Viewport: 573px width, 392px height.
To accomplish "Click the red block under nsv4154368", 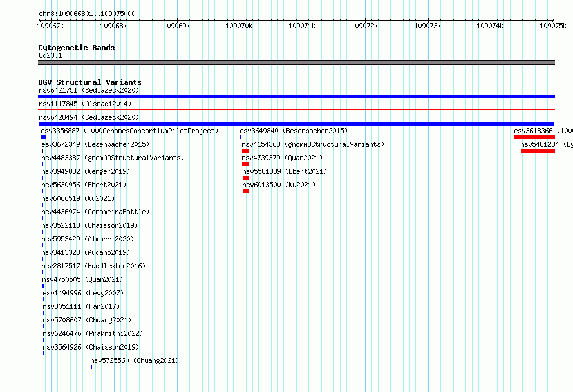I will coord(245,151).
